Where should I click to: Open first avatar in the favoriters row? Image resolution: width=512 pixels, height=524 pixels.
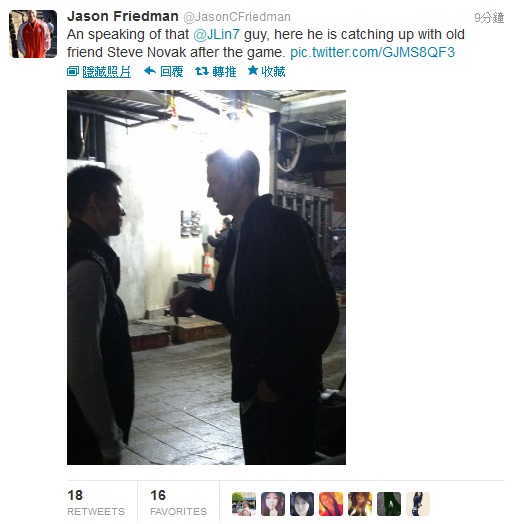click(x=244, y=504)
